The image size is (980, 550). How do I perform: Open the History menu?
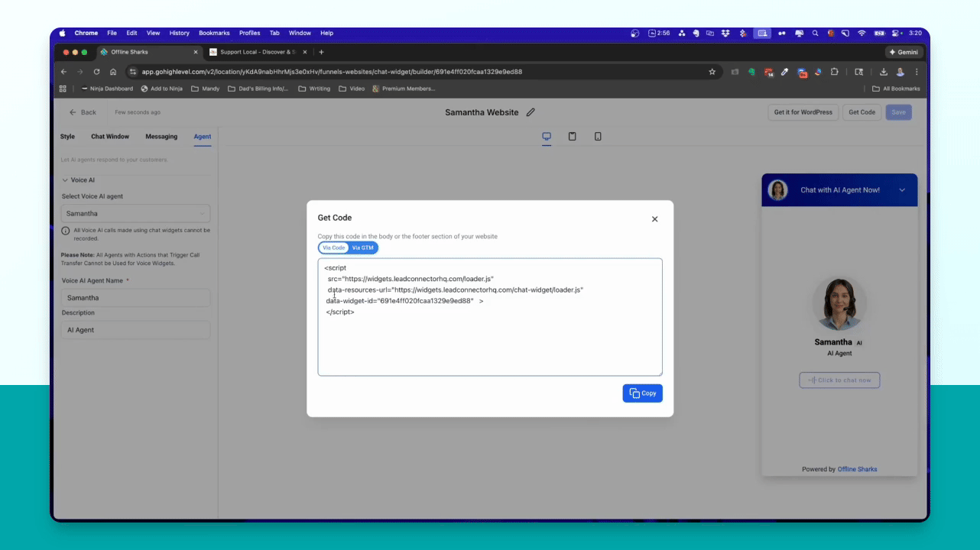(180, 33)
